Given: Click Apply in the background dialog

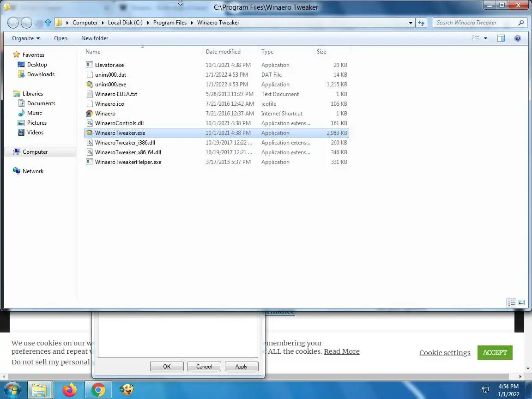Looking at the screenshot, I should [242, 367].
